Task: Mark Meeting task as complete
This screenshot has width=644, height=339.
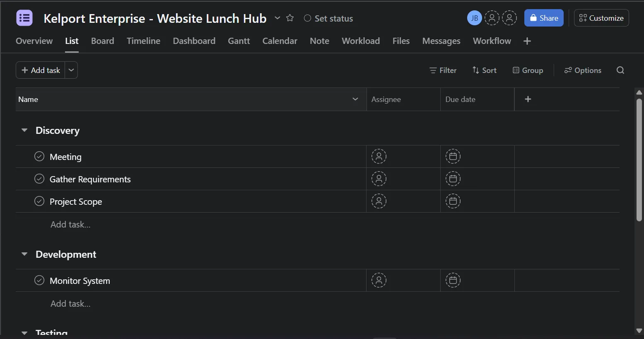Action: click(39, 157)
